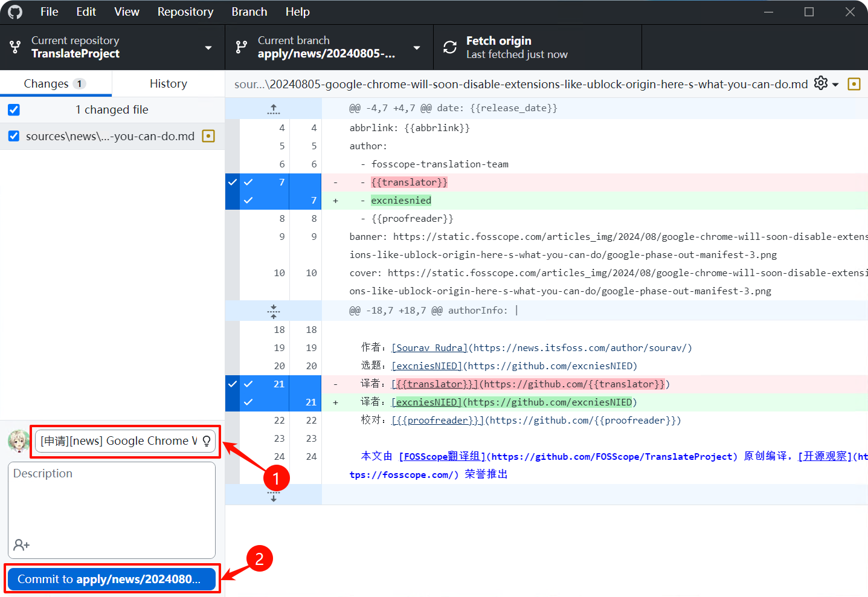
Task: Click the Fetch origin button
Action: point(538,47)
